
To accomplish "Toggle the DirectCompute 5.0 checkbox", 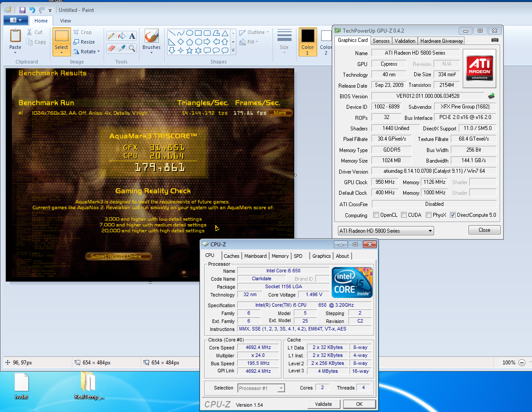I will pyautogui.click(x=453, y=215).
